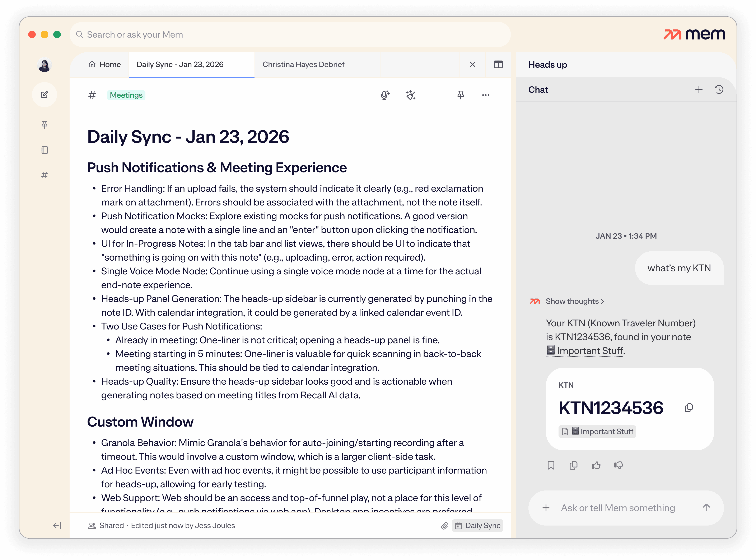The width and height of the screenshot is (756, 560).
Task: Click the Ask or tell Mem field
Action: click(x=618, y=508)
